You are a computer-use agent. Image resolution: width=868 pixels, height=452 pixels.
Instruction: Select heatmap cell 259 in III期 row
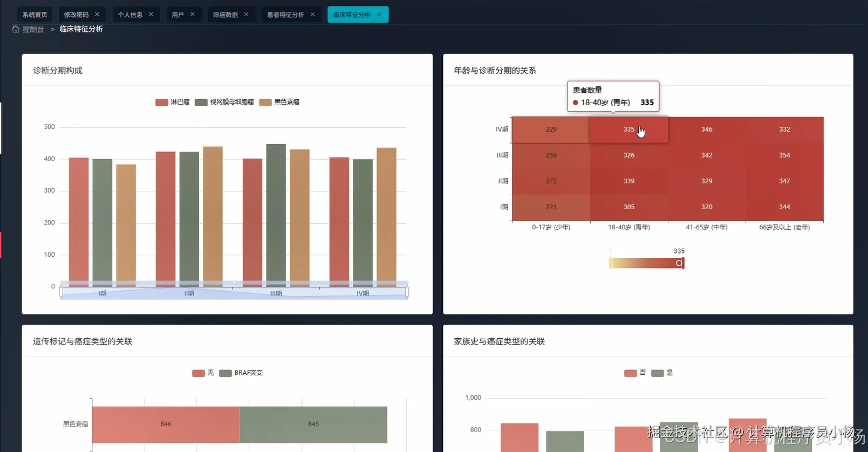551,155
